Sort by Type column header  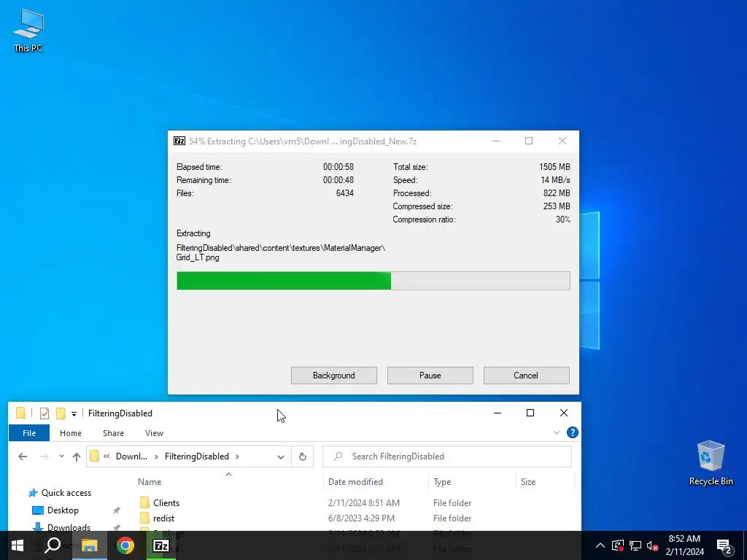point(442,481)
